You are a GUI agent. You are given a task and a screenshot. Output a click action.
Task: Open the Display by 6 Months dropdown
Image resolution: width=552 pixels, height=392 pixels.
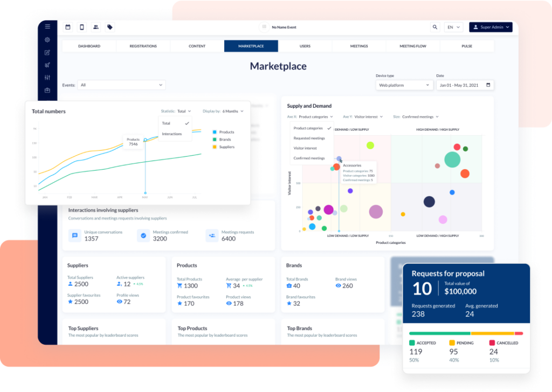(x=233, y=111)
